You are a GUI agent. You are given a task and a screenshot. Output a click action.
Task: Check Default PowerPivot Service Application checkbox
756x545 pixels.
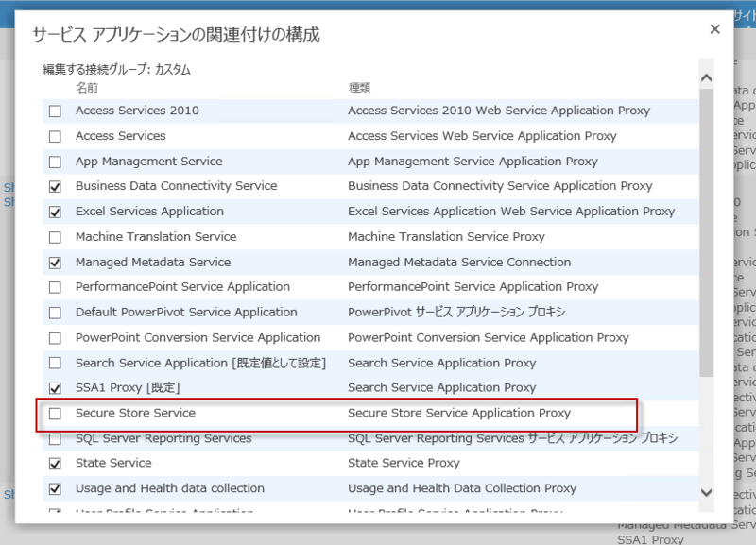point(55,313)
